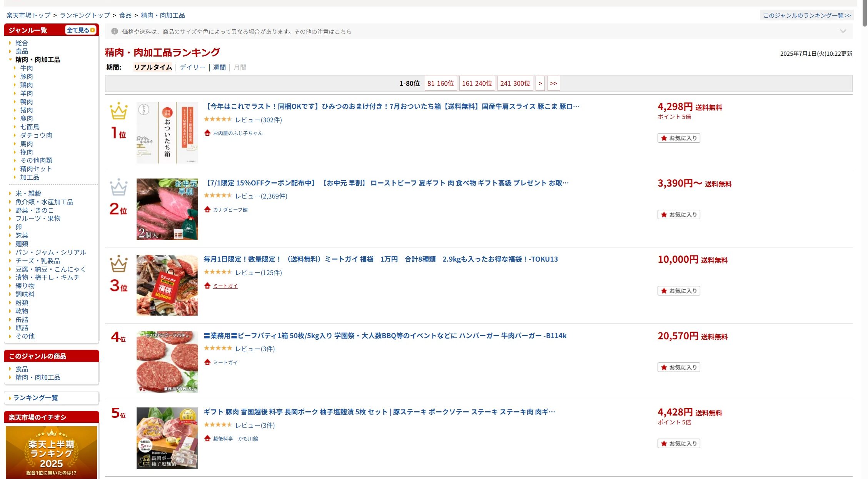
Task: Switch period to 週間
Action: pyautogui.click(x=219, y=67)
